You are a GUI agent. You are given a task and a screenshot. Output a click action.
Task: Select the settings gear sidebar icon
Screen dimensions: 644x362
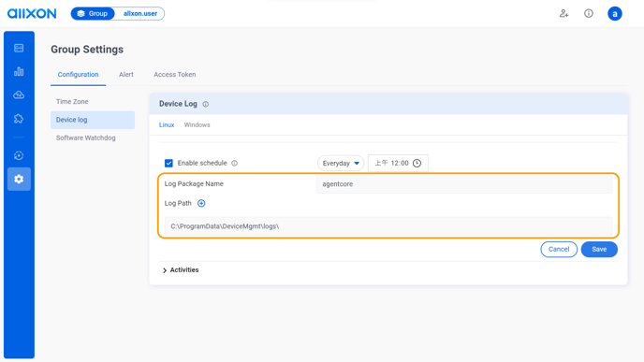pyautogui.click(x=19, y=179)
